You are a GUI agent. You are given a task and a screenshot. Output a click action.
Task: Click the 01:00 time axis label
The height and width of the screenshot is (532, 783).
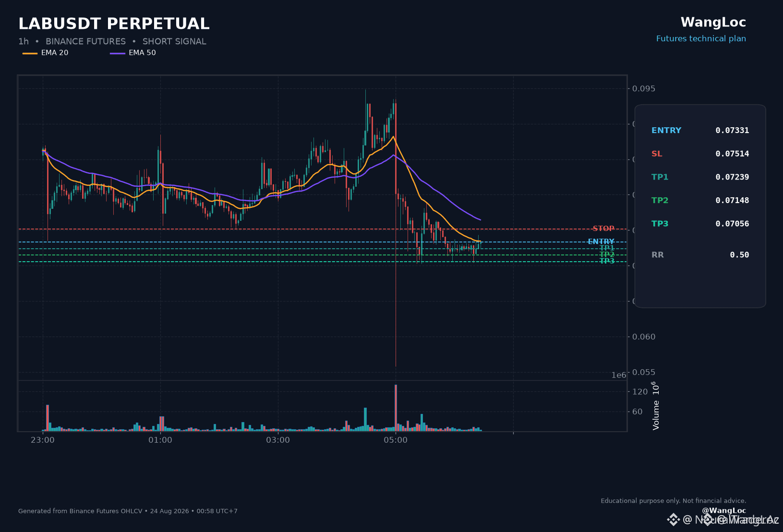coord(160,440)
